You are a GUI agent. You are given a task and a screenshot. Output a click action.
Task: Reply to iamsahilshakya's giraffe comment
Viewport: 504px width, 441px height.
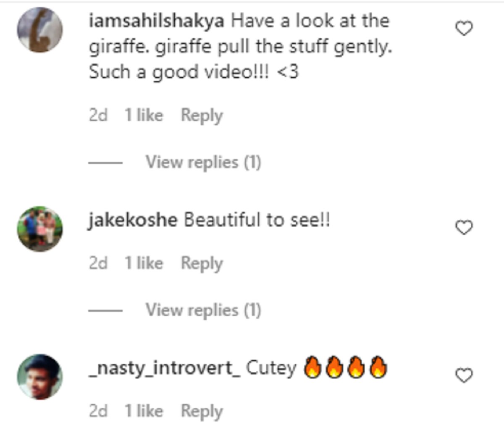coord(202,115)
